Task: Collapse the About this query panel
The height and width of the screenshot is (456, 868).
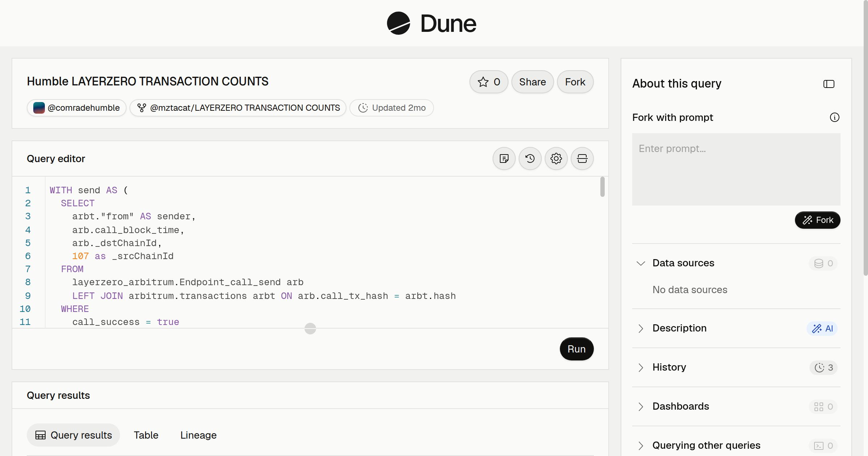Action: click(x=829, y=84)
